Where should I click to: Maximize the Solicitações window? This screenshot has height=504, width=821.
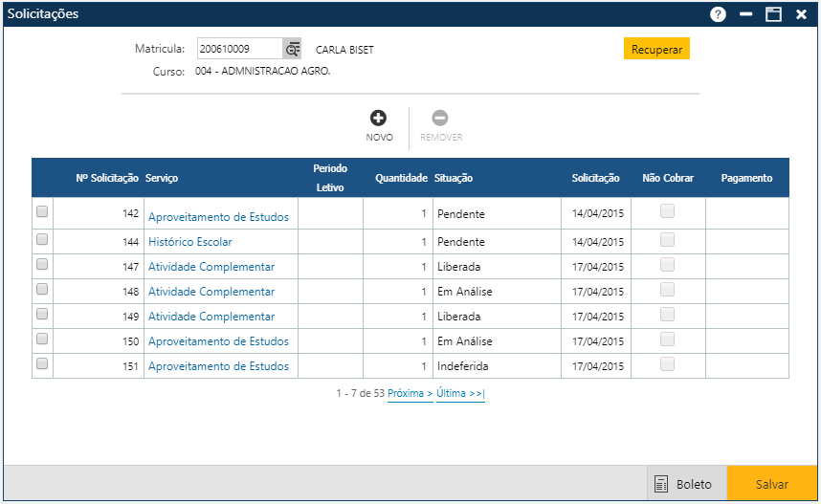coord(773,14)
